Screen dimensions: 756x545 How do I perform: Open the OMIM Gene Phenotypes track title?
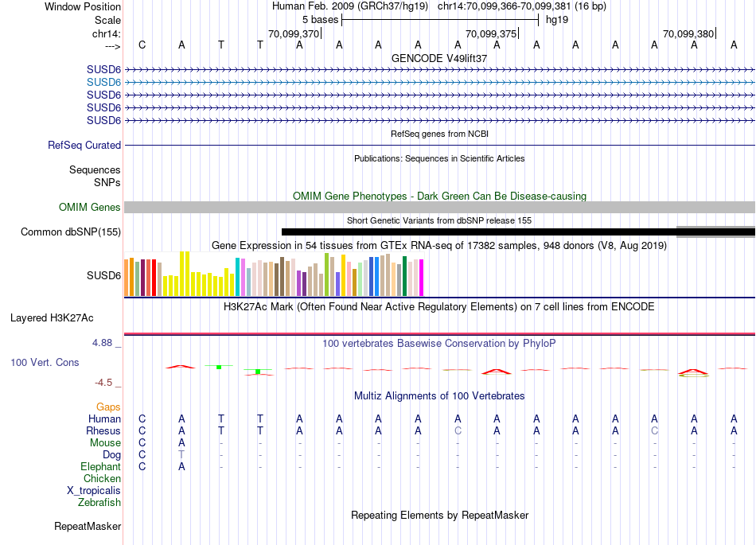pos(439,197)
